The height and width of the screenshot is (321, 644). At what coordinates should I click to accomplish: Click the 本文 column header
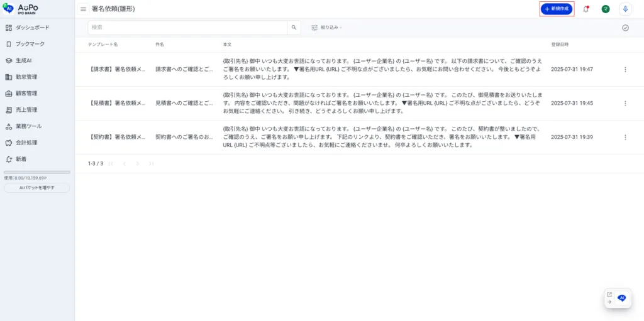[x=227, y=45]
